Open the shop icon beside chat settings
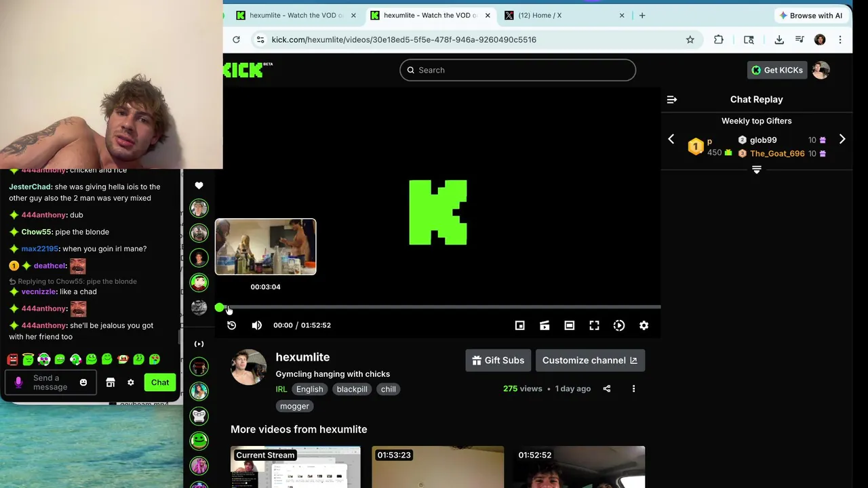The height and width of the screenshot is (488, 868). click(x=111, y=383)
